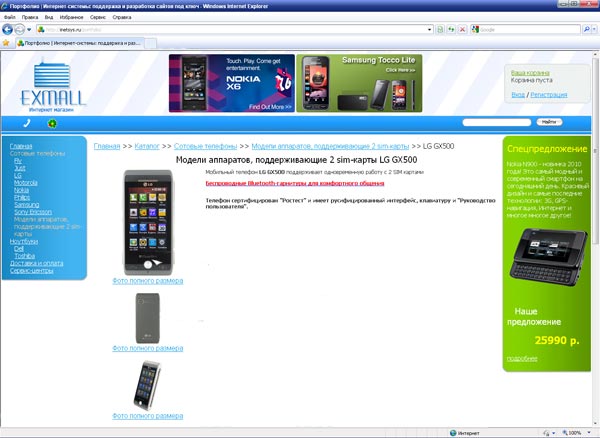Select the Портфолио browser tab
The width and height of the screenshot is (600, 438).
(80, 43)
